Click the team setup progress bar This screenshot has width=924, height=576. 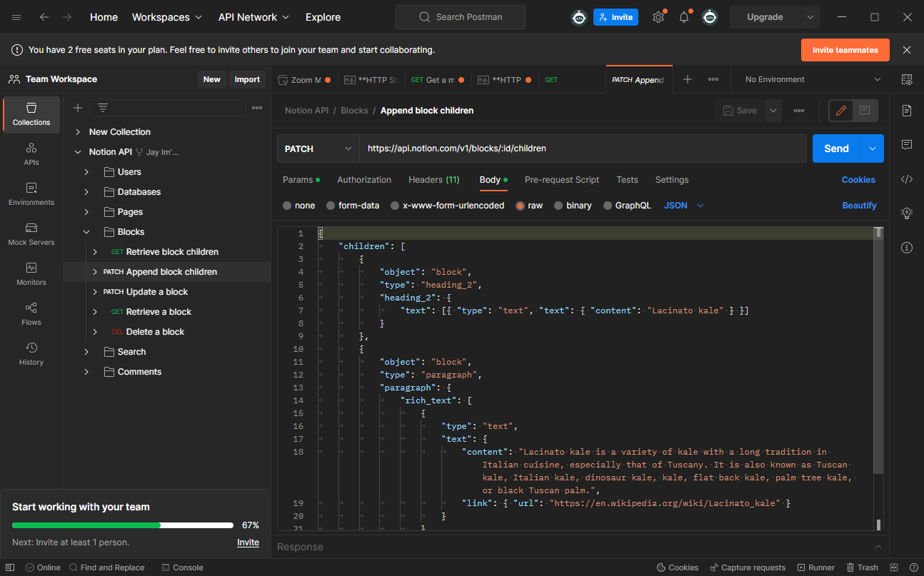pyautogui.click(x=123, y=525)
